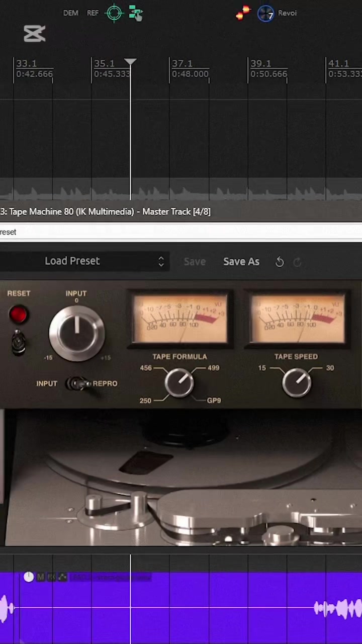Image resolution: width=362 pixels, height=644 pixels.
Task: Click the track volume knob on purple clip
Action: 29,577
